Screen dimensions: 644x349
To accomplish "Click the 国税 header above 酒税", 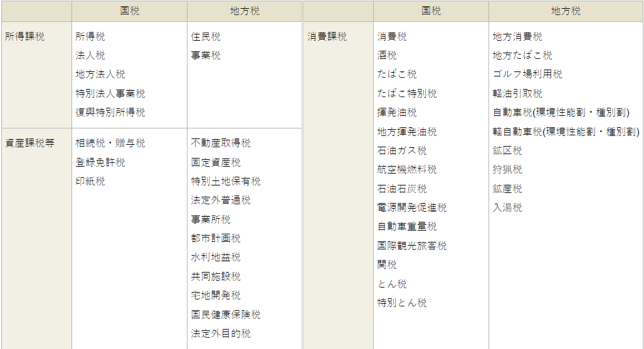I will pyautogui.click(x=431, y=11).
